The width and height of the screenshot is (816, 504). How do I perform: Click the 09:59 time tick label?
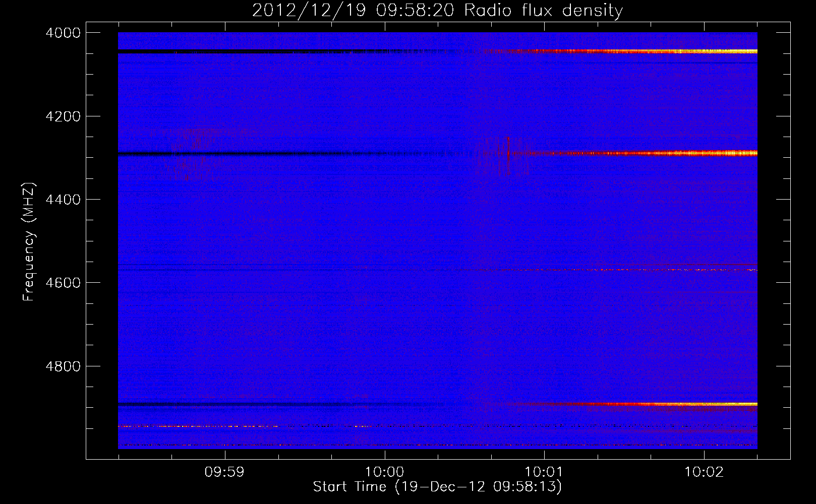(224, 472)
